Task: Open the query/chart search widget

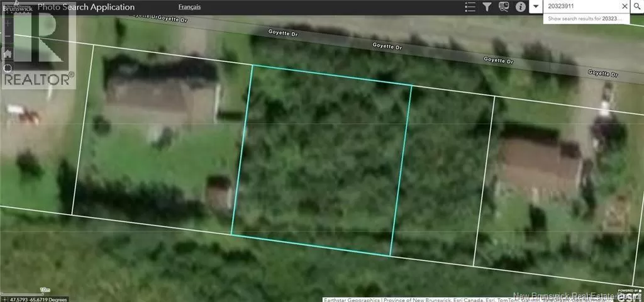Action: [503, 7]
